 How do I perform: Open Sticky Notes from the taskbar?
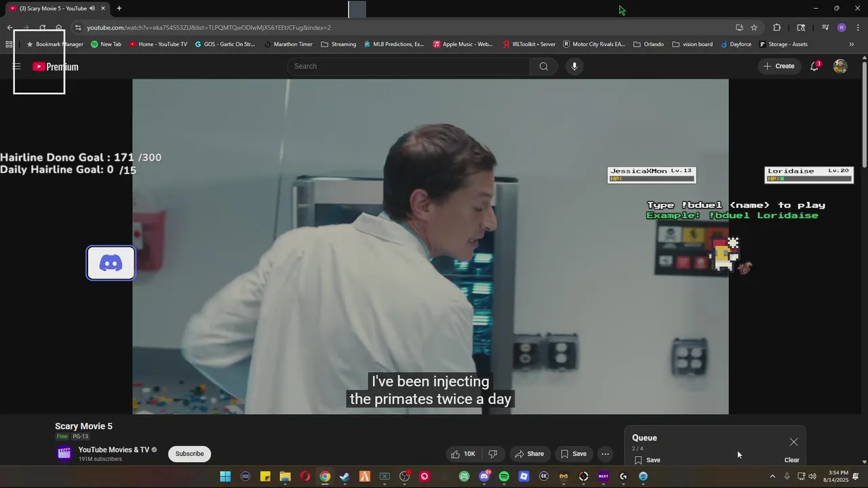[265, 476]
